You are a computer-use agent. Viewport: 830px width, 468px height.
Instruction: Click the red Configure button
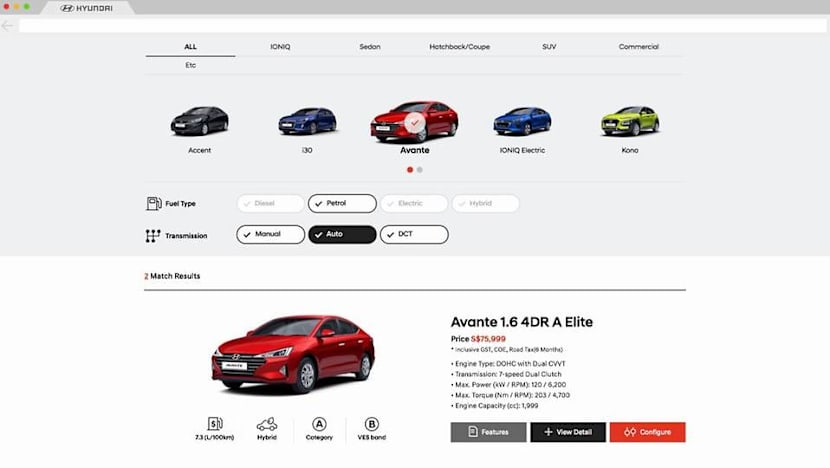(647, 432)
